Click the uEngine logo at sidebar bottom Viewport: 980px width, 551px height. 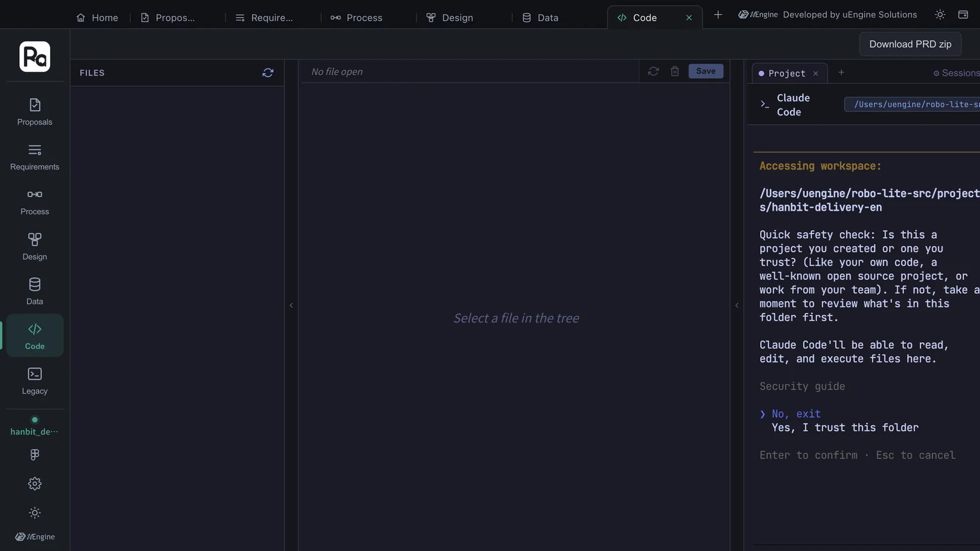coord(35,537)
